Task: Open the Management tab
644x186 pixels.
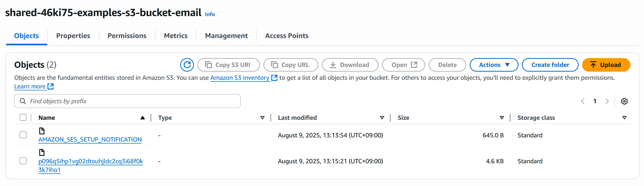Action: [226, 36]
